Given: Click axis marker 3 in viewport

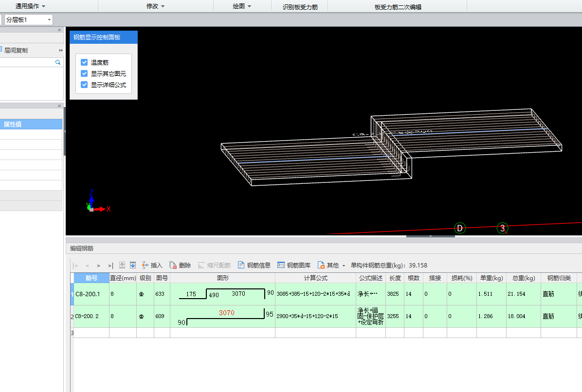Looking at the screenshot, I should click(502, 228).
